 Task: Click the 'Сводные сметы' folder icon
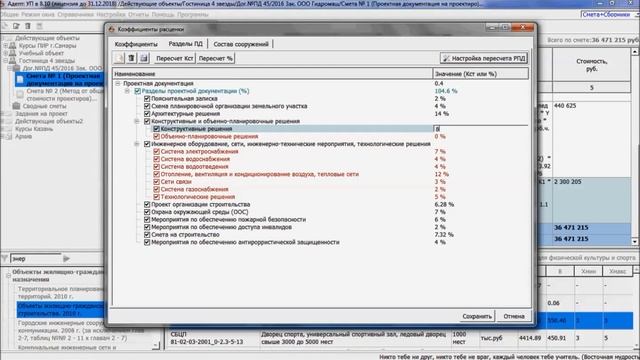coord(16,106)
